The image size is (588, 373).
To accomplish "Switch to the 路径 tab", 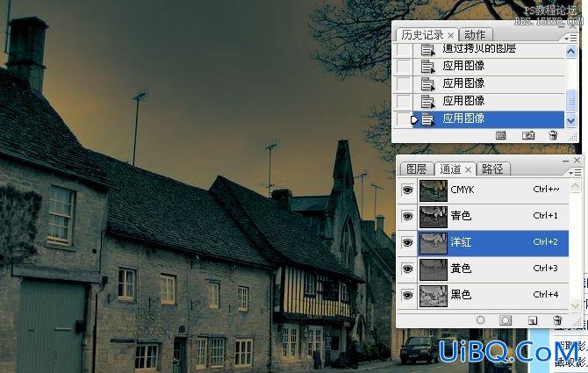I will (492, 169).
